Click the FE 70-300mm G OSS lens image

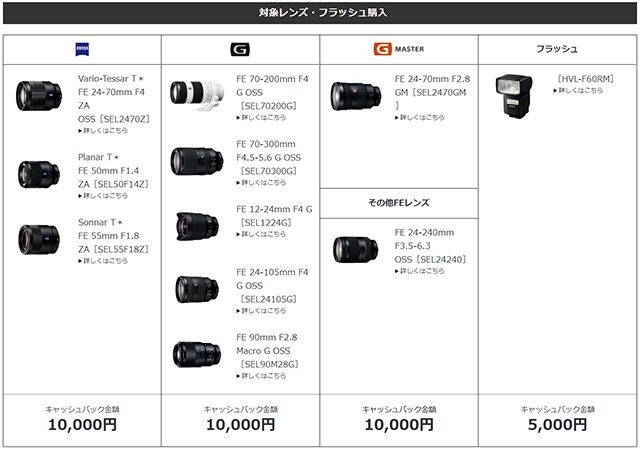point(199,160)
